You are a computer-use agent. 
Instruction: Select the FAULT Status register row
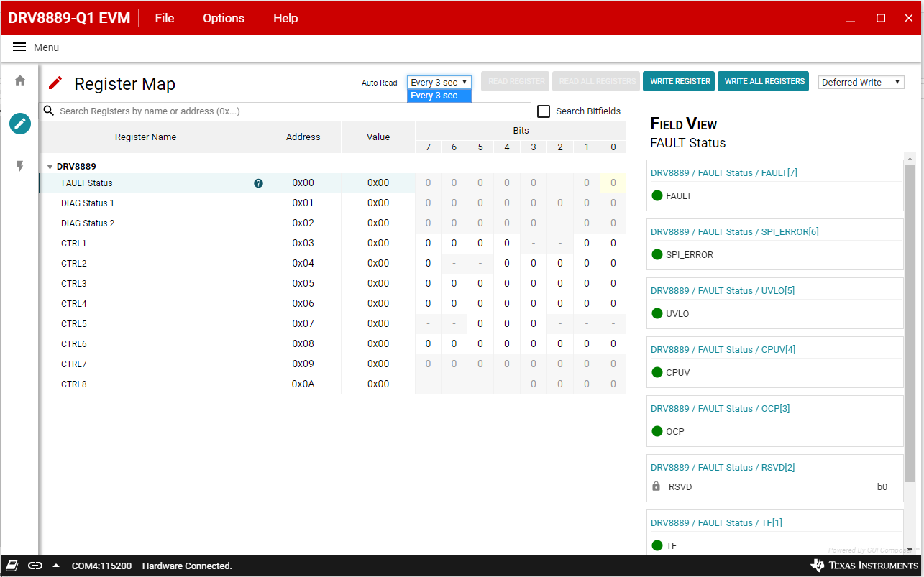click(332, 183)
